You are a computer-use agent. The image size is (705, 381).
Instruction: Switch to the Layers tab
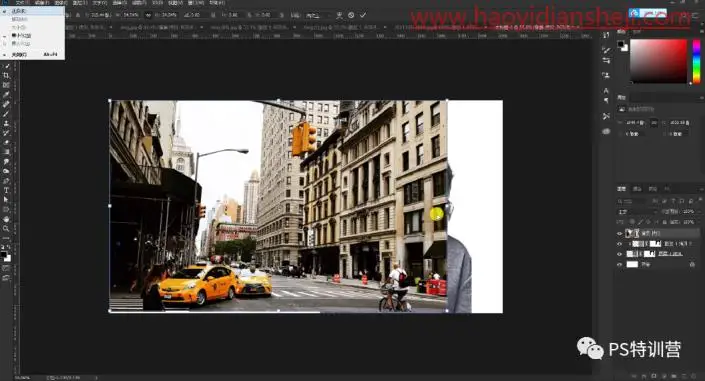[621, 189]
